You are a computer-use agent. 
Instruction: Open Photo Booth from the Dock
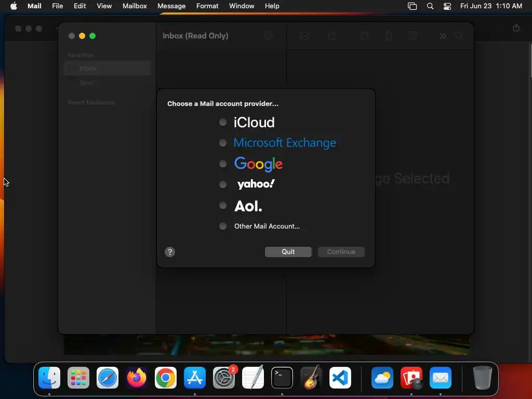[411, 378]
